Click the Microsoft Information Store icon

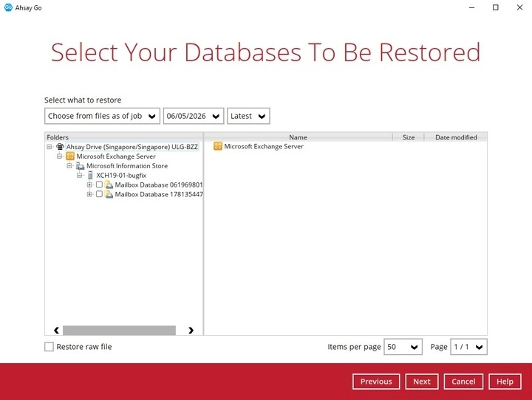(x=80, y=166)
